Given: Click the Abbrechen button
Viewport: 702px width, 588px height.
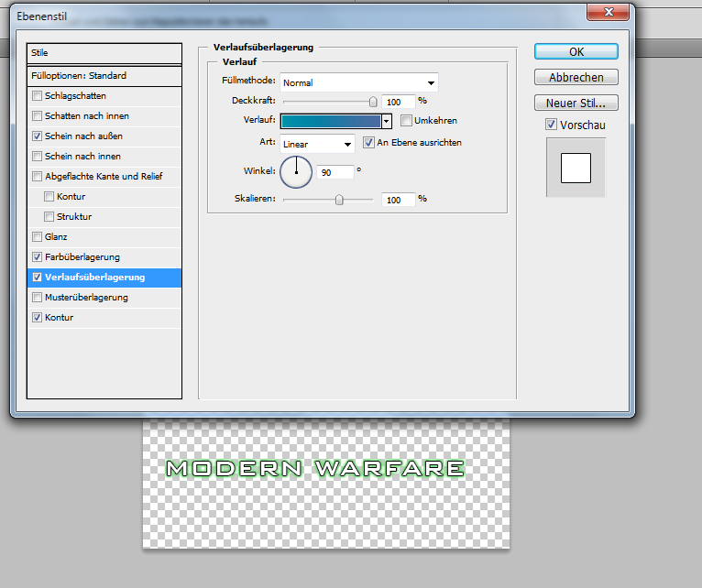Looking at the screenshot, I should click(x=576, y=78).
